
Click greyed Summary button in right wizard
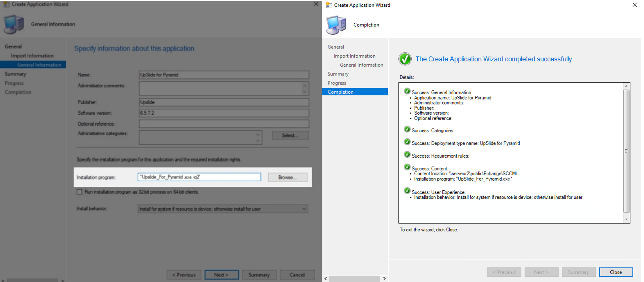[x=579, y=272]
